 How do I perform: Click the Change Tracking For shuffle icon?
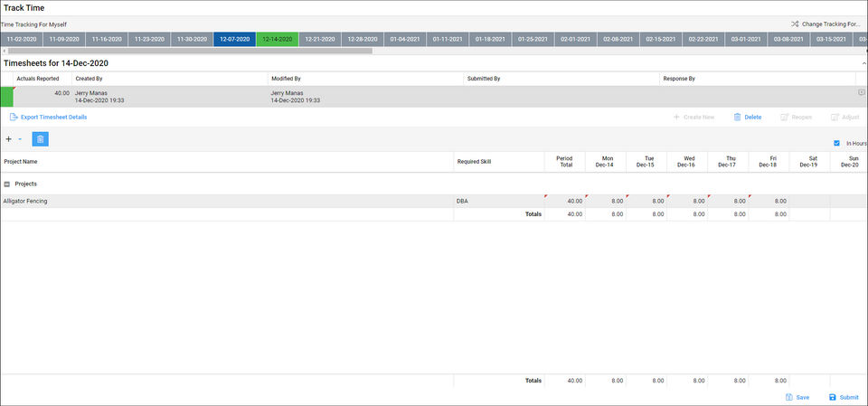(x=795, y=24)
